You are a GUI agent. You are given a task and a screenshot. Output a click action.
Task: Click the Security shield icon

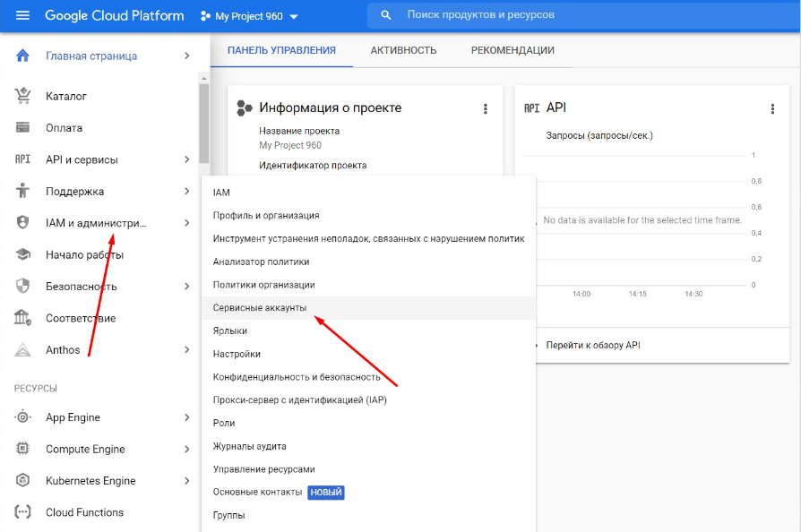22,286
